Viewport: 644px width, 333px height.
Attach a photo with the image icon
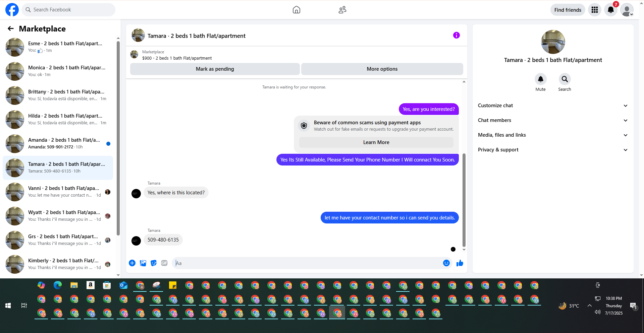pos(143,263)
